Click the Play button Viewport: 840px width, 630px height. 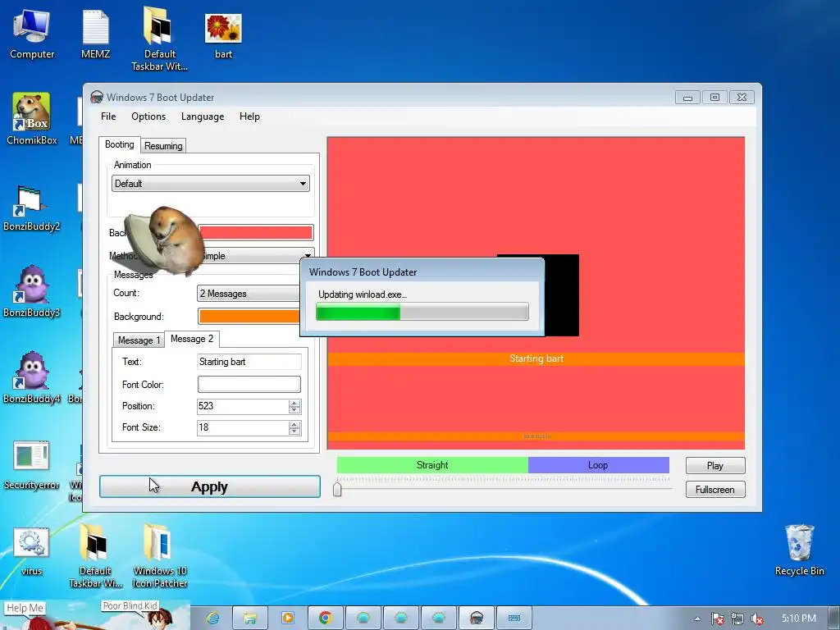715,466
